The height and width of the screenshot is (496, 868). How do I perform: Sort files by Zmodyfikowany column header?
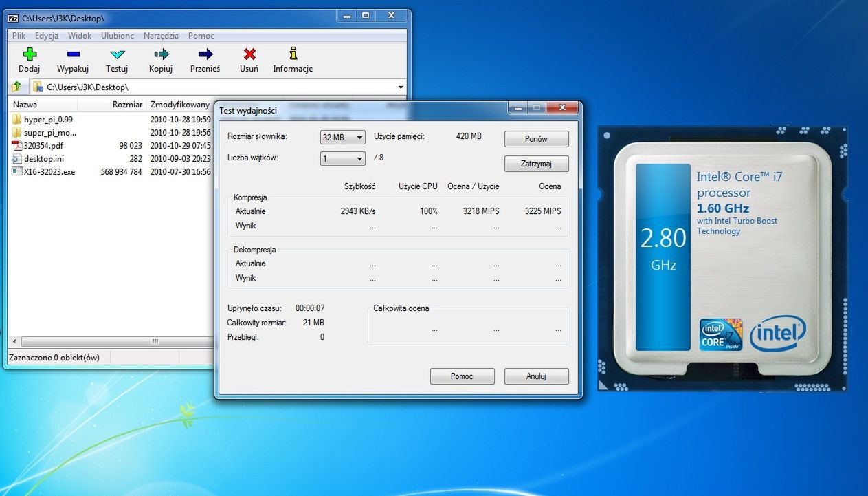(x=180, y=105)
